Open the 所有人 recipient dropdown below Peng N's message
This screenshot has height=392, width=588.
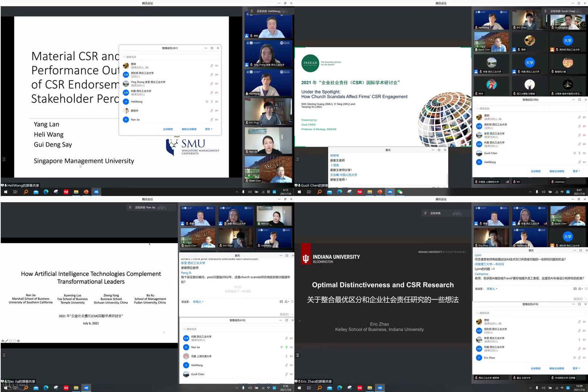(198, 302)
